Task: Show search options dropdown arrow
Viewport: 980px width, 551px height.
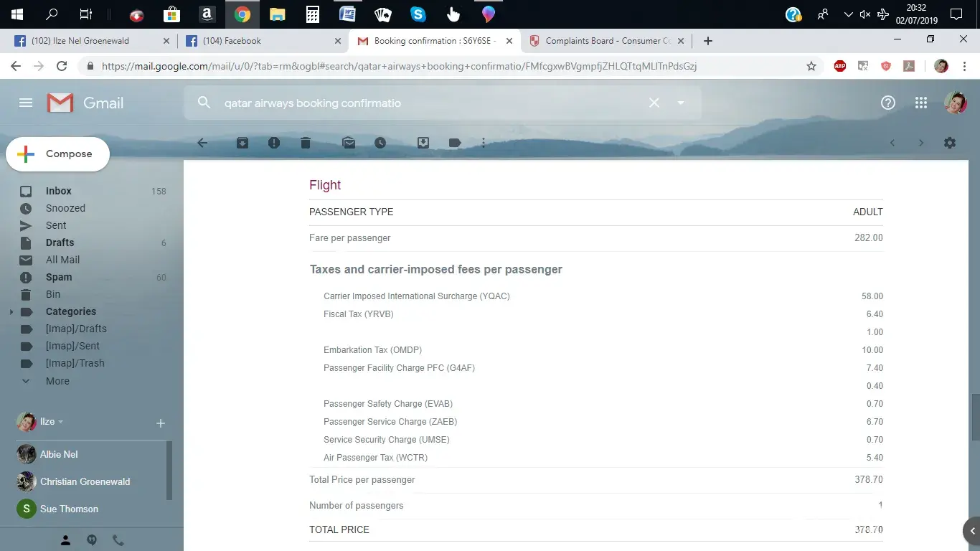Action: (681, 103)
